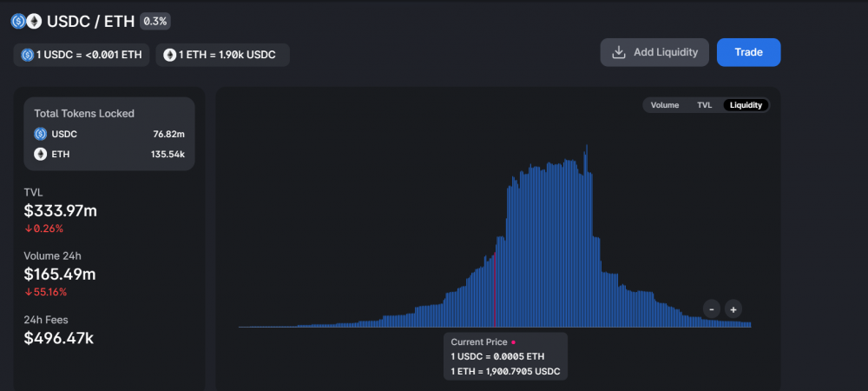Click the 1 USDC = <0.001 ETH pill

point(82,55)
